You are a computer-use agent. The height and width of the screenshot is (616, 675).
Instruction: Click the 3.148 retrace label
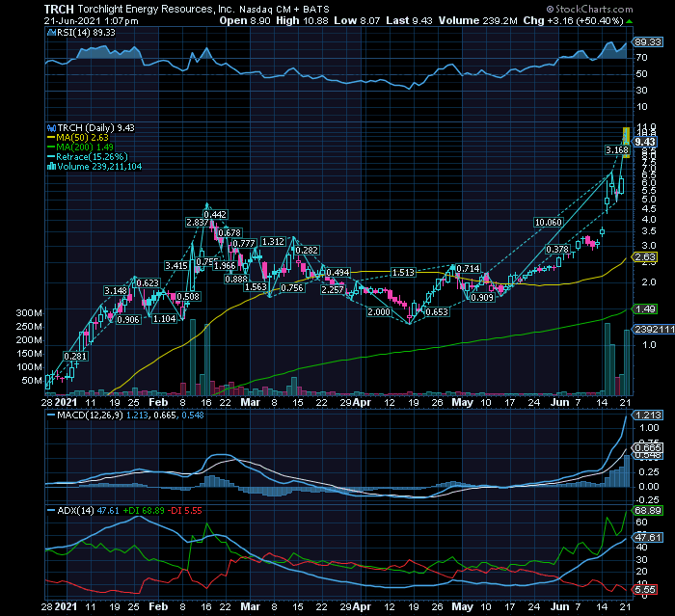[116, 290]
